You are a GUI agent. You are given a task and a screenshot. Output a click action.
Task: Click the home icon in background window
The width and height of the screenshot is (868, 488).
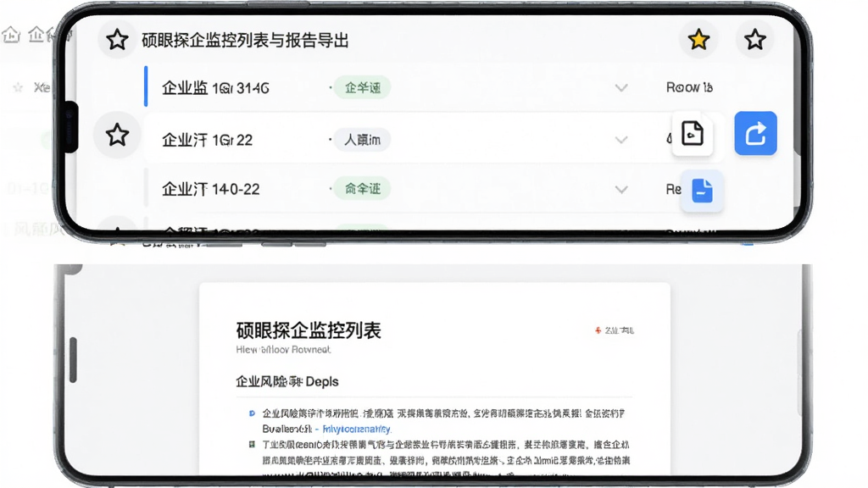click(x=11, y=36)
